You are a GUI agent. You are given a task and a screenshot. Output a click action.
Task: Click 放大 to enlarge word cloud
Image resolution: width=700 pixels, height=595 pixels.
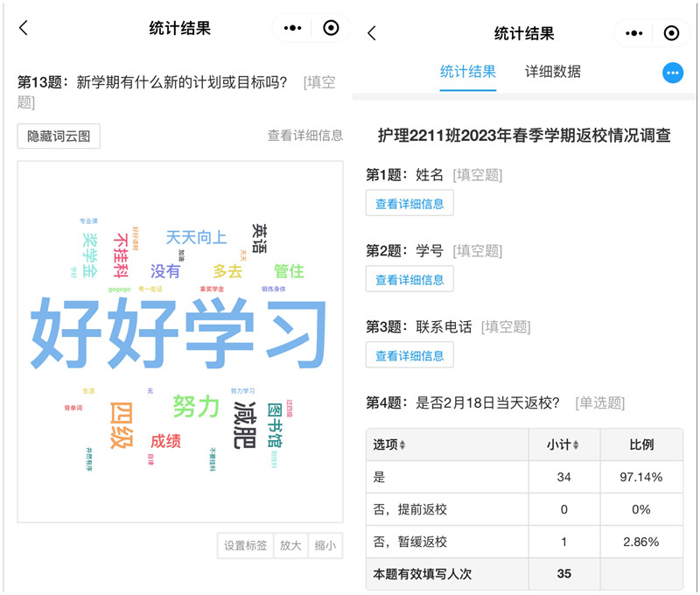tap(290, 545)
